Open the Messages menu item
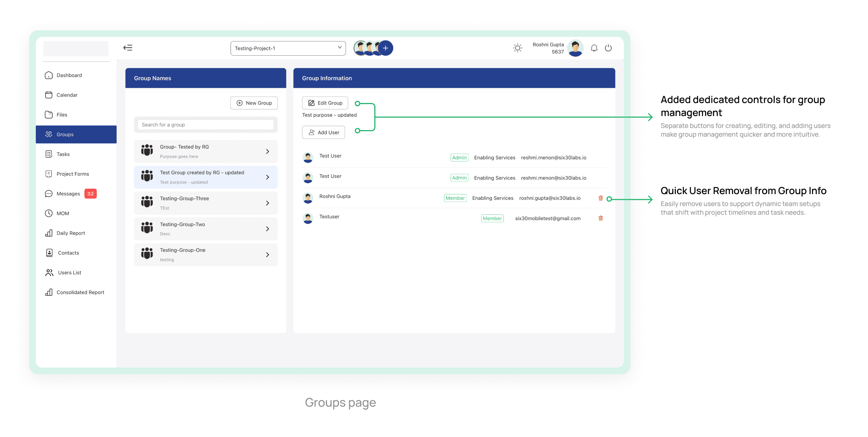 (x=68, y=194)
